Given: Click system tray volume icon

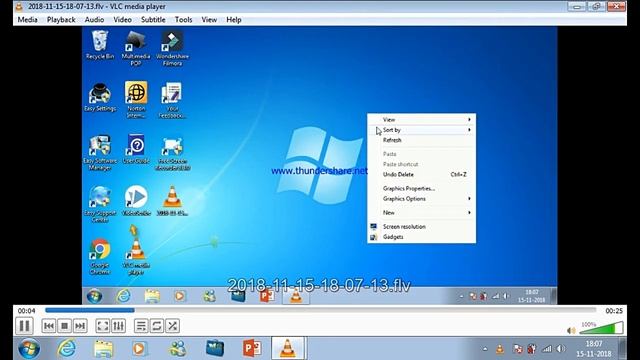Looking at the screenshot, I should point(561,349).
